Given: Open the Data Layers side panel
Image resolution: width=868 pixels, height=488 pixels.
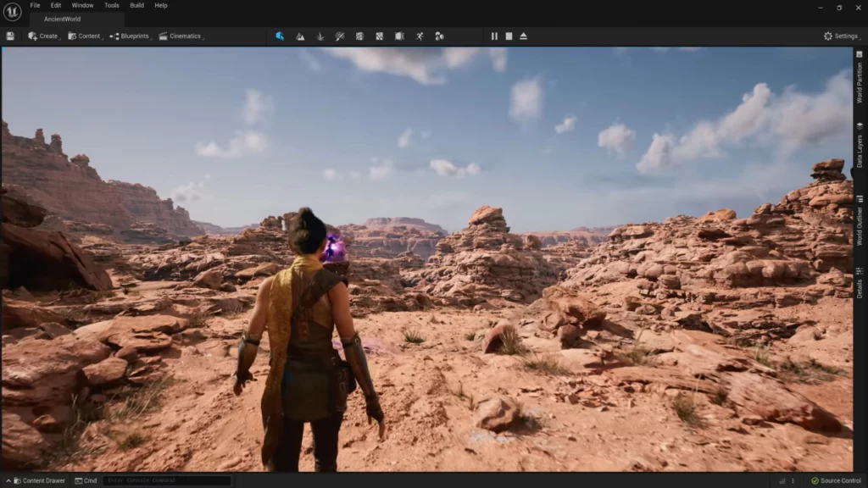Looking at the screenshot, I should (860, 146).
